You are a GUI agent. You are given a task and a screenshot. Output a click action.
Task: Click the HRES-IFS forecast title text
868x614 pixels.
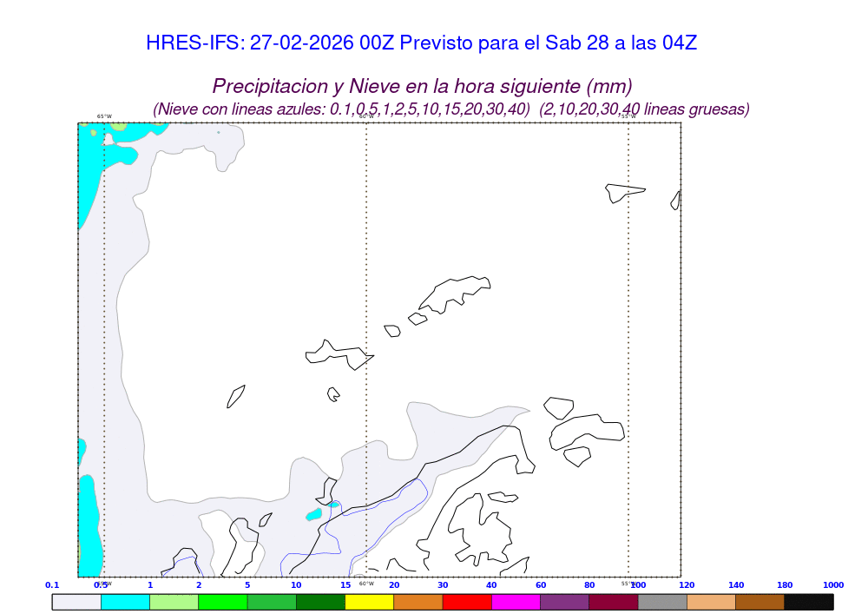click(422, 43)
